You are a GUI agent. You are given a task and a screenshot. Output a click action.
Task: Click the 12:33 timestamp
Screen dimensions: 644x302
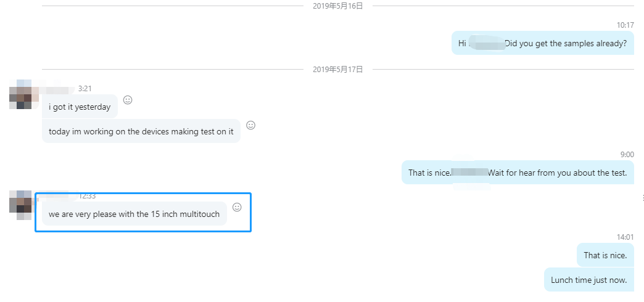87,196
